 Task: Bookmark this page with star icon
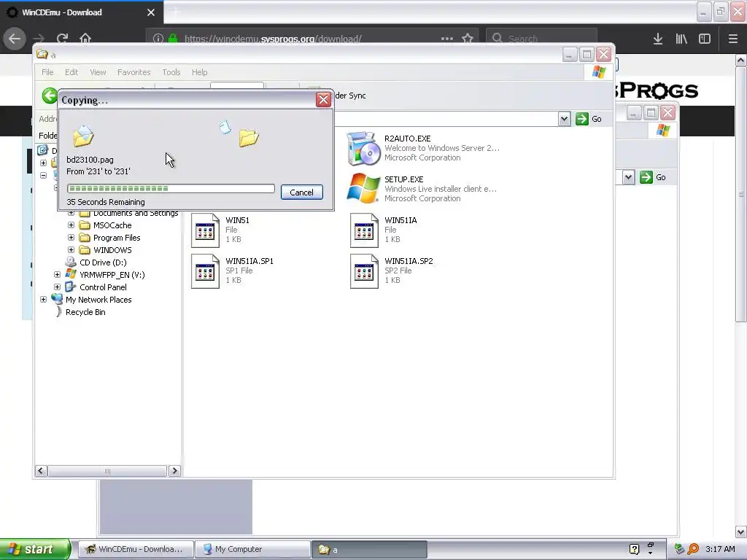468,39
